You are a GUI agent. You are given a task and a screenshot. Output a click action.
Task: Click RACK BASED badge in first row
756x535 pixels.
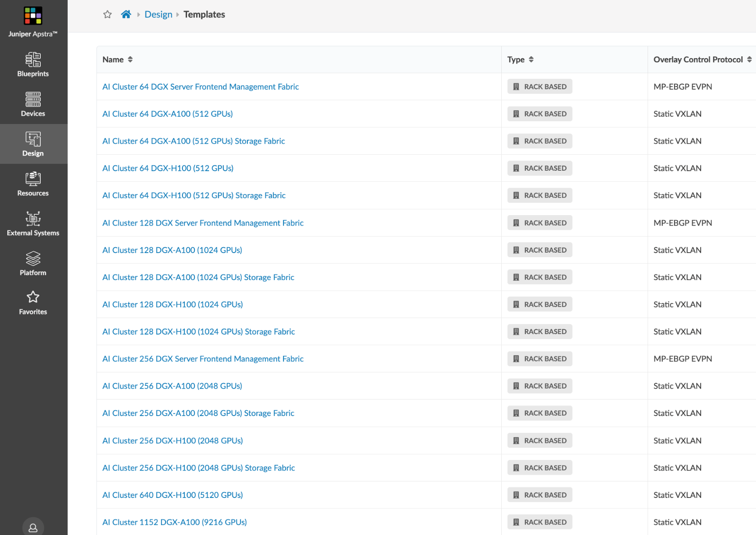[540, 87]
